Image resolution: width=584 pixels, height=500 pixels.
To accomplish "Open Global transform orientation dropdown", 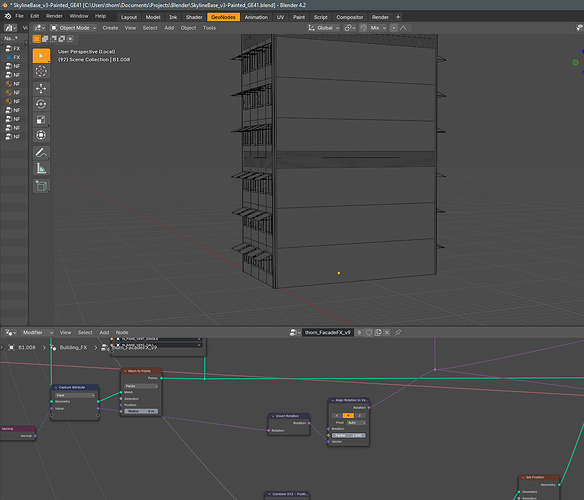I will pyautogui.click(x=324, y=28).
